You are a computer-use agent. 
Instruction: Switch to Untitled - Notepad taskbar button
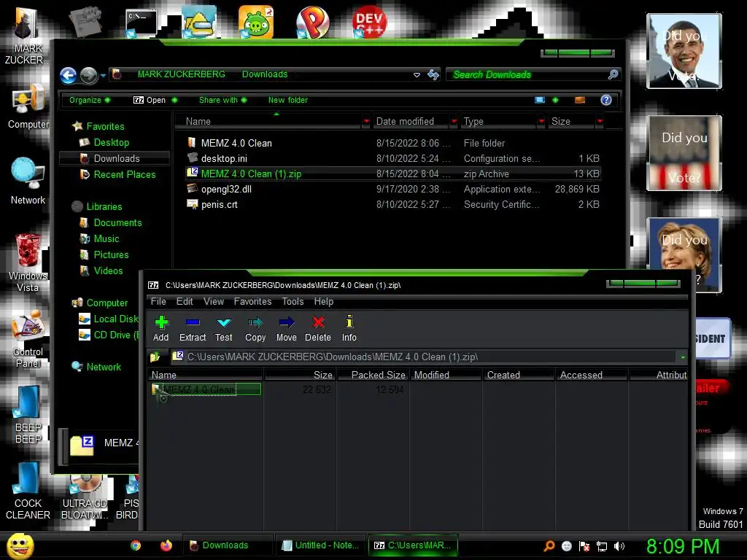321,545
